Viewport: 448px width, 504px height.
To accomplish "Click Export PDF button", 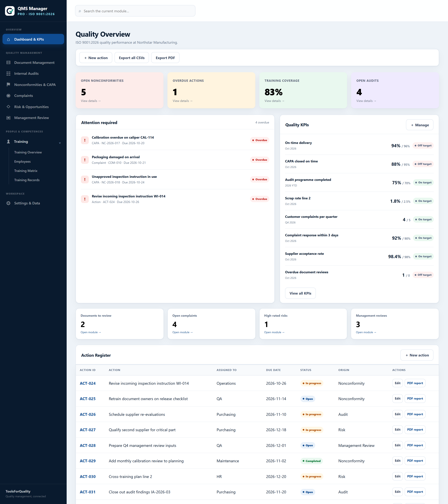I will tap(165, 58).
